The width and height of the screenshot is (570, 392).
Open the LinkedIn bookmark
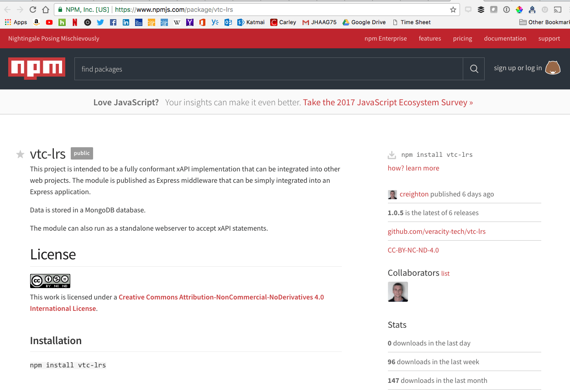[x=126, y=22]
